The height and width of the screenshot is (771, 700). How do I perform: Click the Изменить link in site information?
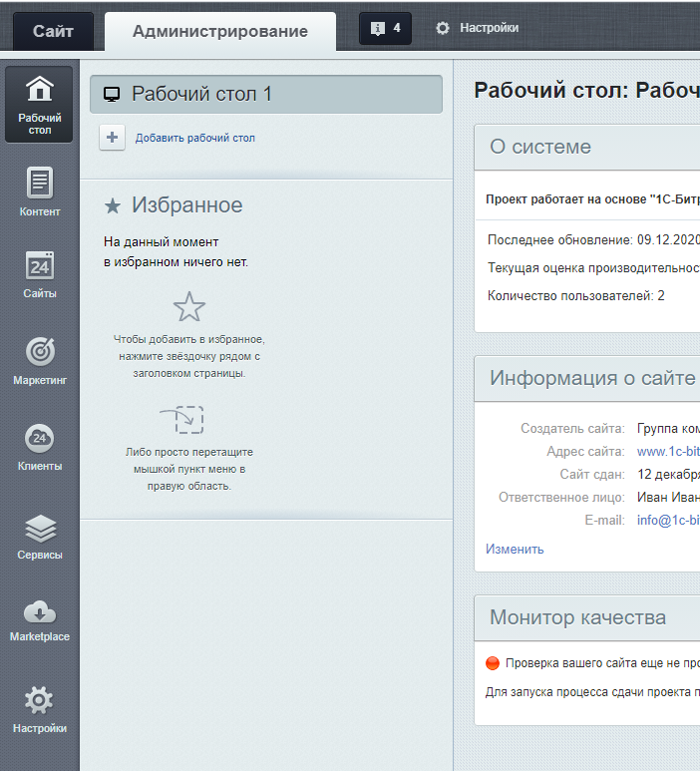click(515, 550)
